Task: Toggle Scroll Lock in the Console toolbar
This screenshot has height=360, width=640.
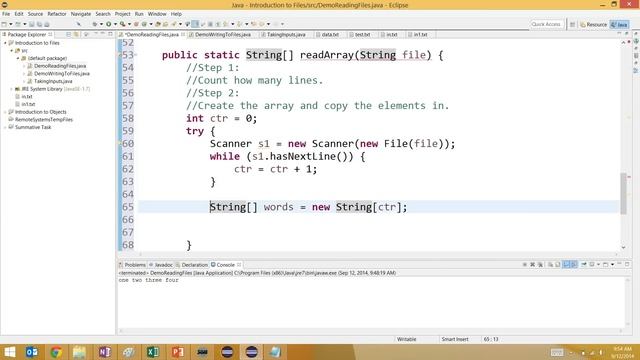Action: [558, 264]
